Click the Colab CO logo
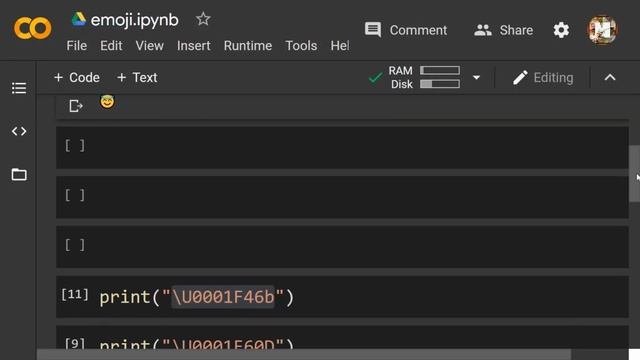This screenshot has height=360, width=640. pos(33,28)
